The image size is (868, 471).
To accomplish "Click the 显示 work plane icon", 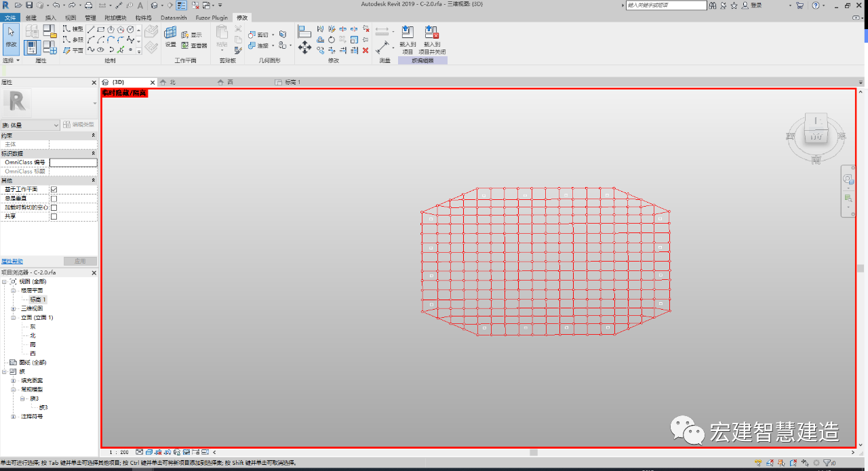I will pos(191,35).
